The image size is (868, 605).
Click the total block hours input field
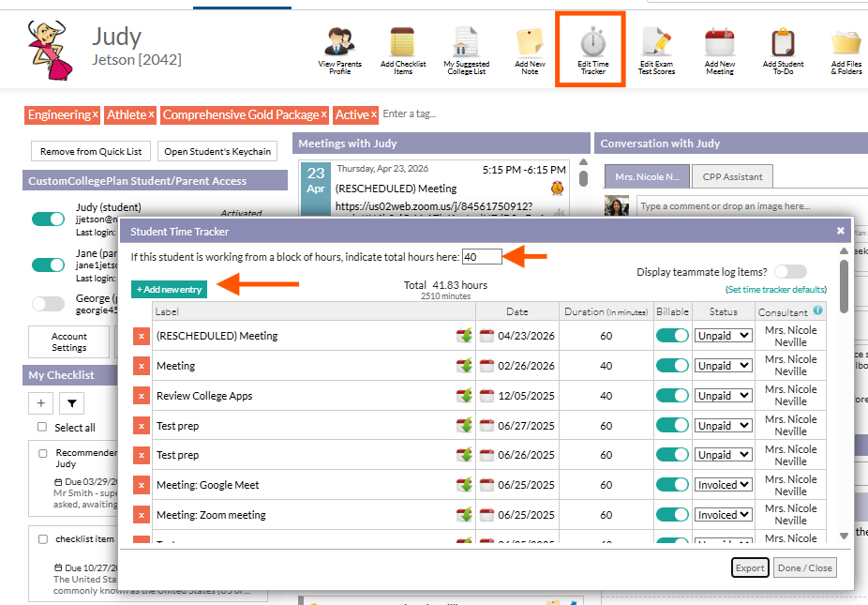point(482,256)
